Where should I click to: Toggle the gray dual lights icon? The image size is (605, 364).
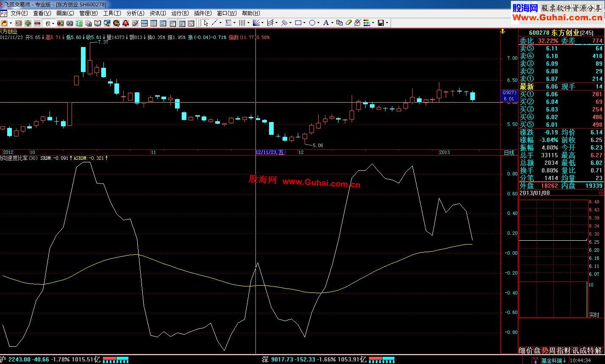coord(70,23)
